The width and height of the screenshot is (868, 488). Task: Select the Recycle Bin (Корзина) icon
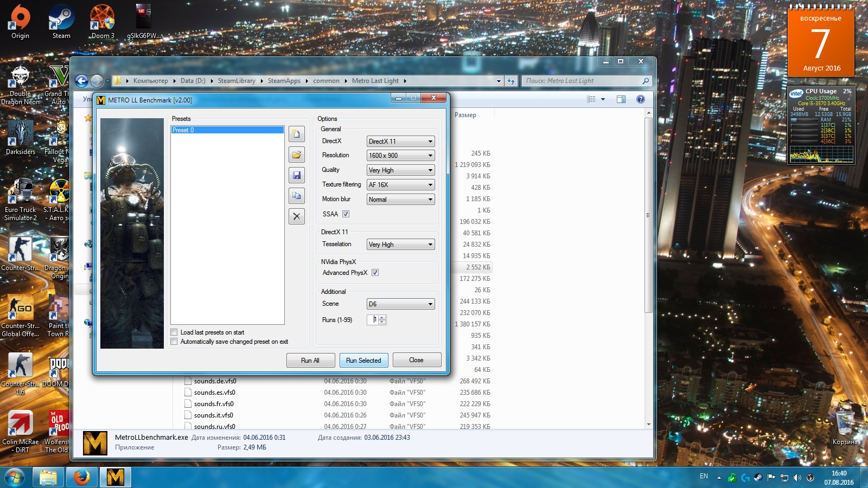845,428
